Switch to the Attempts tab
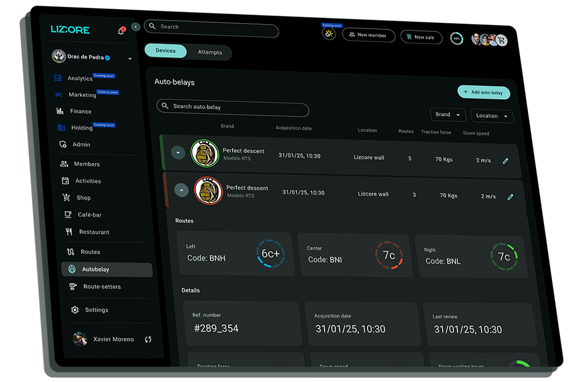 coord(210,52)
